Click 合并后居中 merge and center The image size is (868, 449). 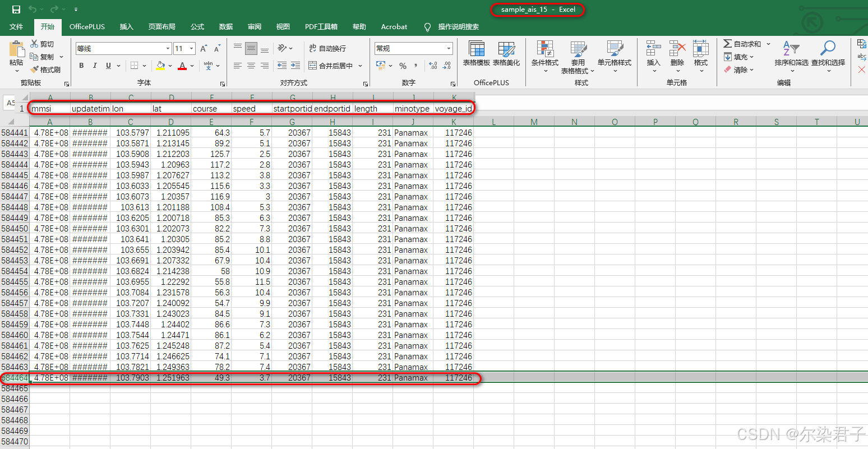pos(330,66)
